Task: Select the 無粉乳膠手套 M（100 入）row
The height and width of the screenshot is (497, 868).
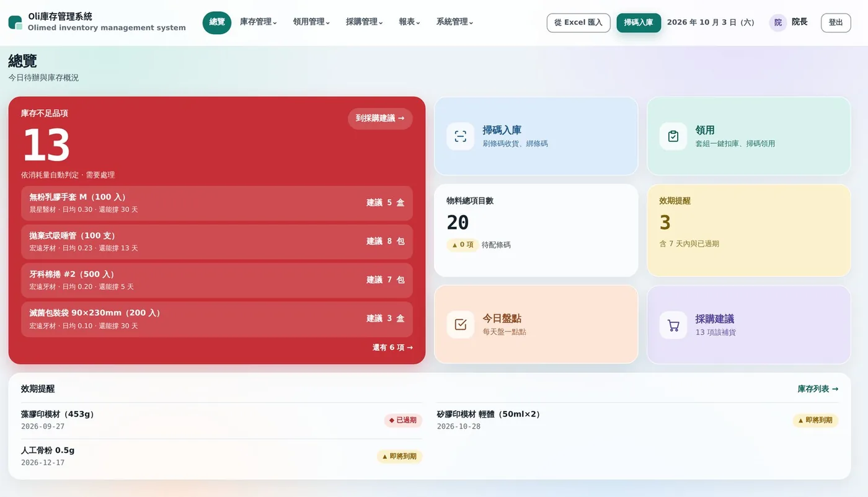Action: [217, 203]
